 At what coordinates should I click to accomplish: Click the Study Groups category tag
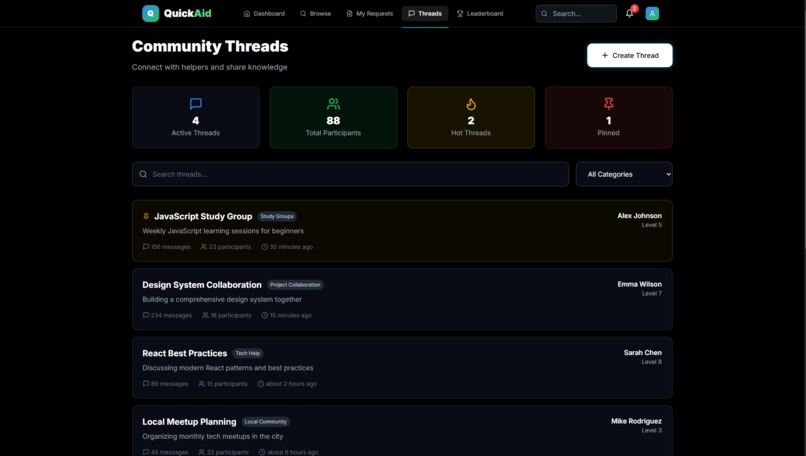[x=277, y=216]
